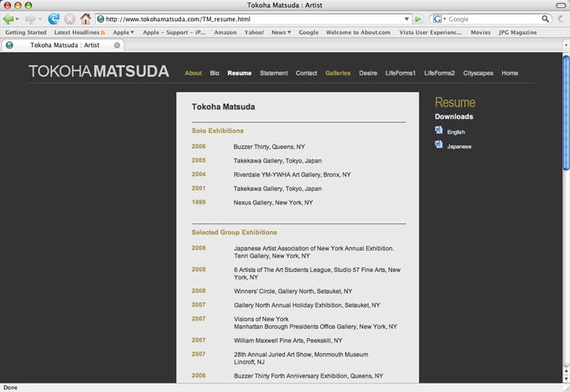Select Cityscapes in the site navigation
Image resolution: width=570 pixels, height=392 pixels.
478,73
